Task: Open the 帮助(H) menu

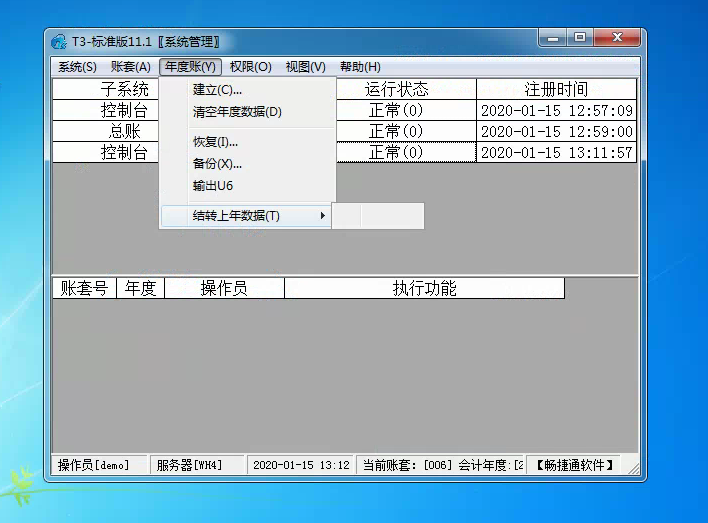Action: click(360, 67)
